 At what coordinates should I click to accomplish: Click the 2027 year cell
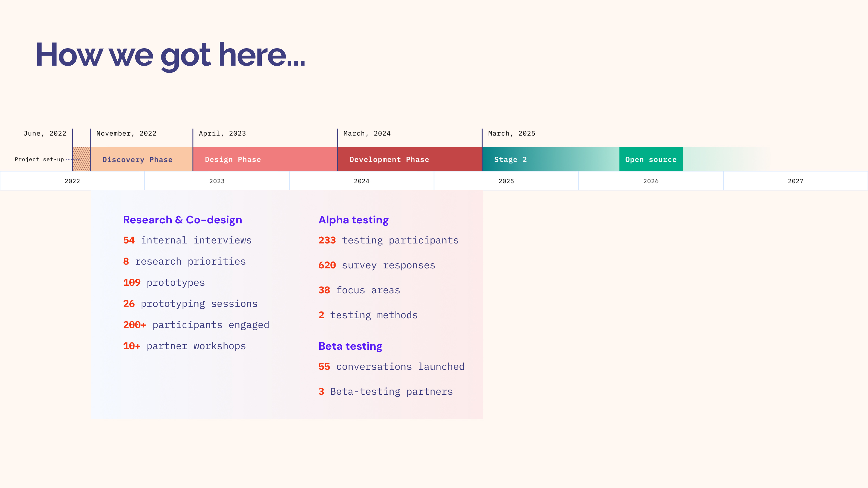[x=795, y=181]
